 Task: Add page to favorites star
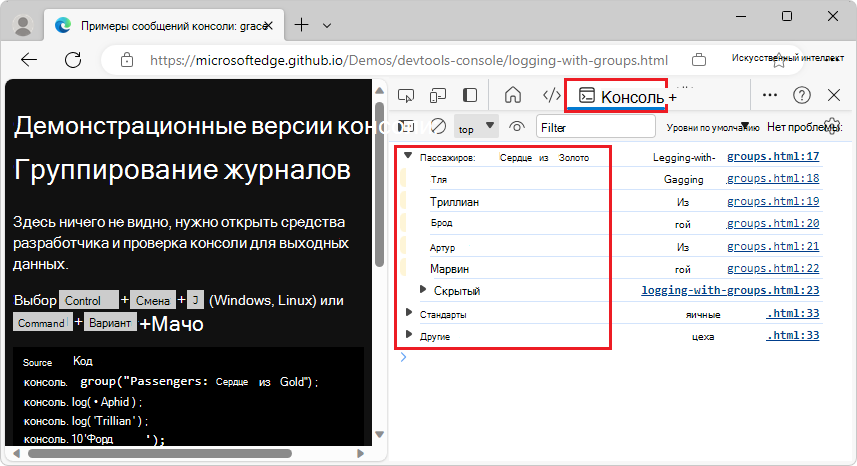click(x=779, y=62)
